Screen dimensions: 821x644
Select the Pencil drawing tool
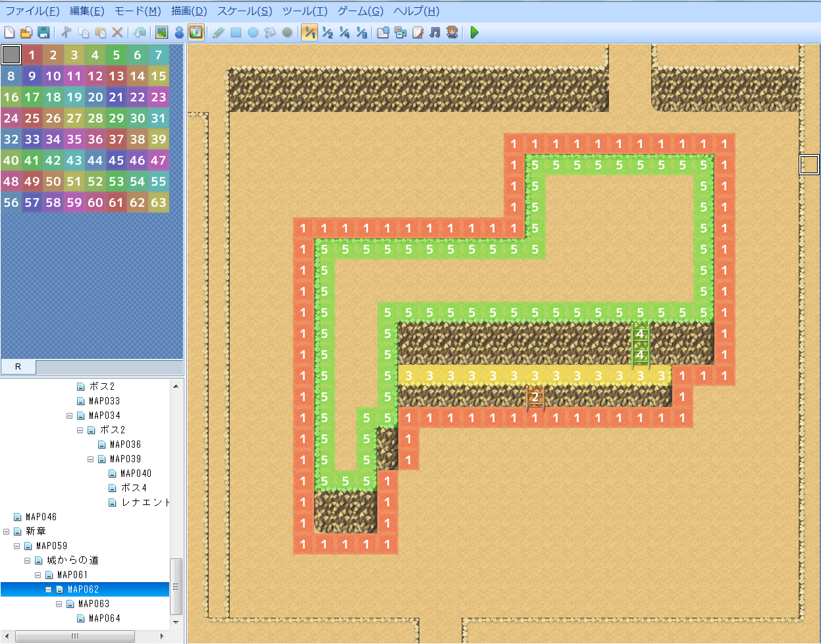[x=219, y=32]
